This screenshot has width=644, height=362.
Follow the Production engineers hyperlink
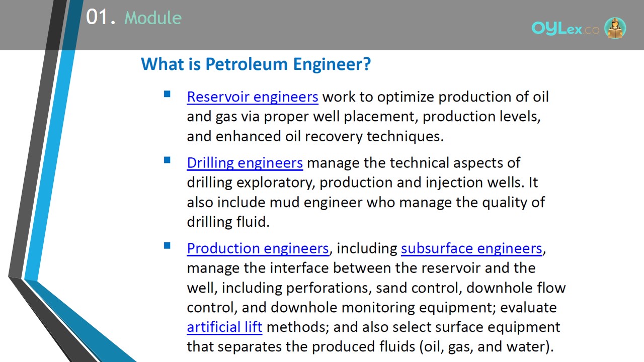[258, 248]
